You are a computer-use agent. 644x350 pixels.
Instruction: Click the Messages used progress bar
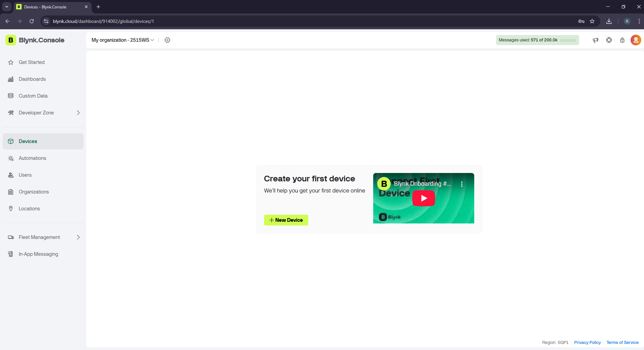(568, 40)
